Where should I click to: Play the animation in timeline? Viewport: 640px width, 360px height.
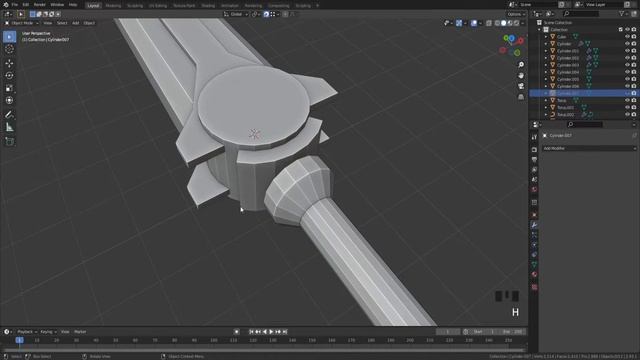(x=271, y=332)
